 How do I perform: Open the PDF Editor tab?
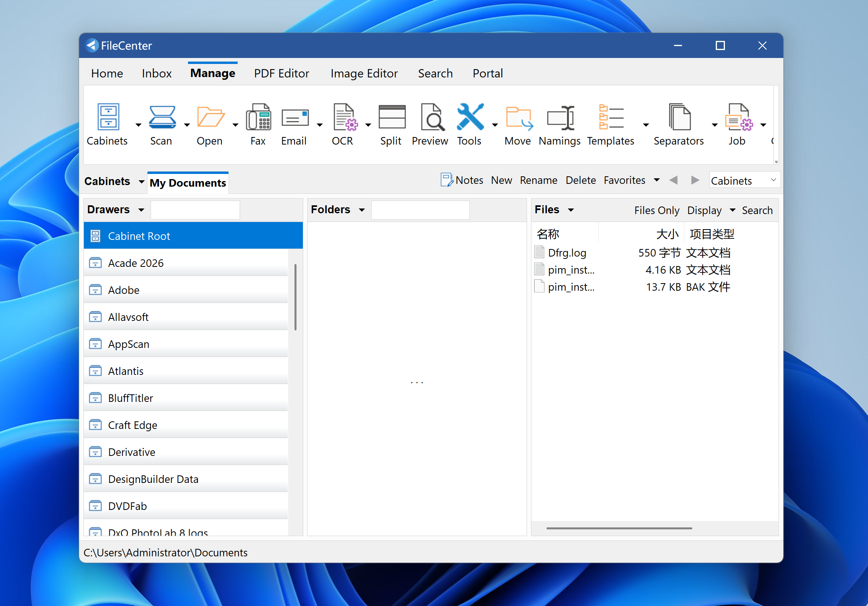point(281,73)
